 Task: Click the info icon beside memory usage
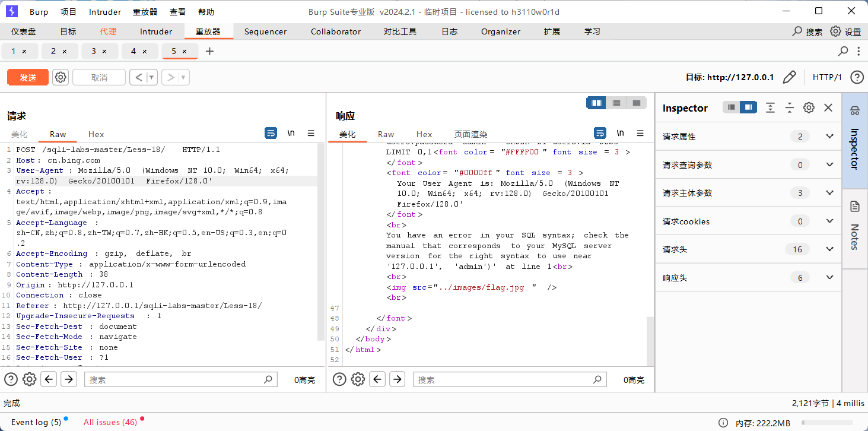[x=723, y=423]
